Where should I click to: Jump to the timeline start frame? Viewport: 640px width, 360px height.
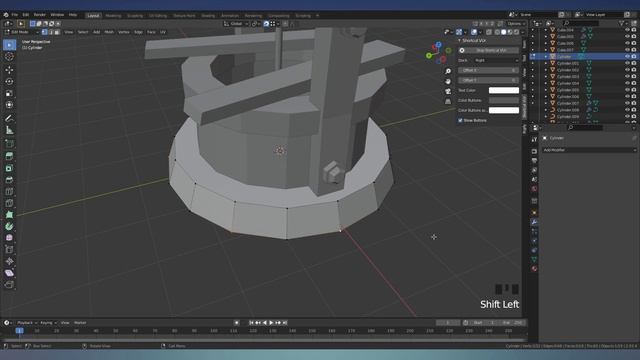[x=251, y=323]
